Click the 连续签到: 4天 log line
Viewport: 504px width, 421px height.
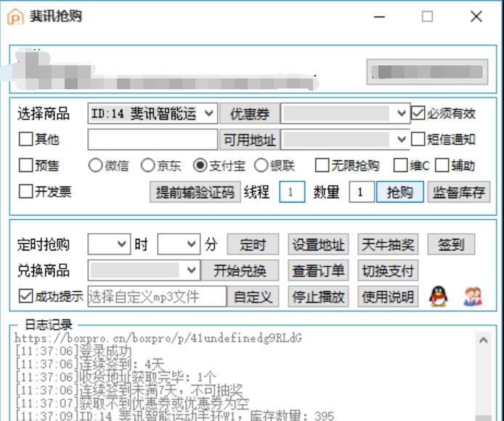pyautogui.click(x=89, y=364)
